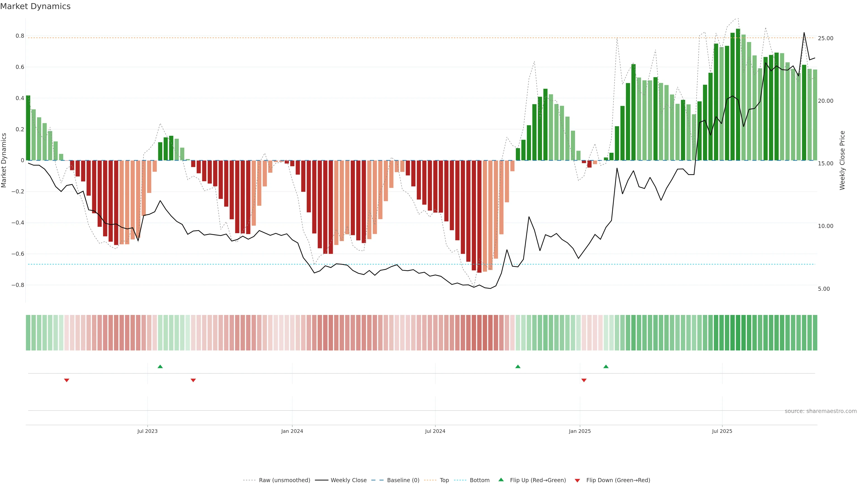Click the Jul 2024 x-axis label
The width and height of the screenshot is (868, 488).
pyautogui.click(x=435, y=431)
